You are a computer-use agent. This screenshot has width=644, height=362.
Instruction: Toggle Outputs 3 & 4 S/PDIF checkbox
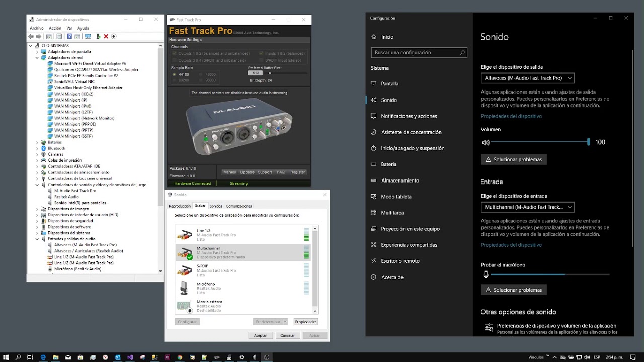[x=175, y=60]
